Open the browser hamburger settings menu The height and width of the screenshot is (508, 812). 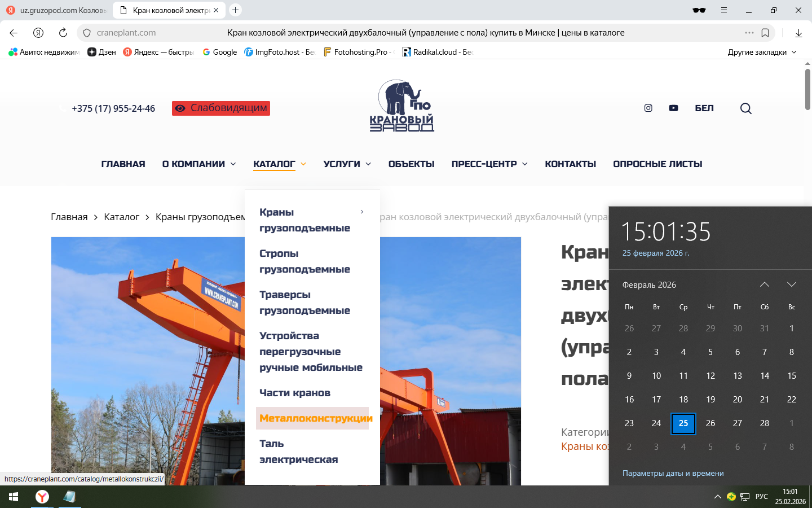tap(724, 10)
